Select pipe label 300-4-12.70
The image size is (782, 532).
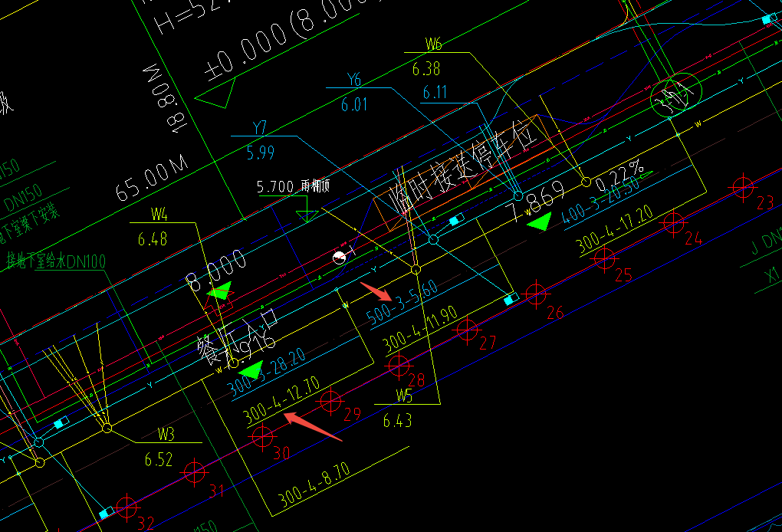(x=281, y=399)
